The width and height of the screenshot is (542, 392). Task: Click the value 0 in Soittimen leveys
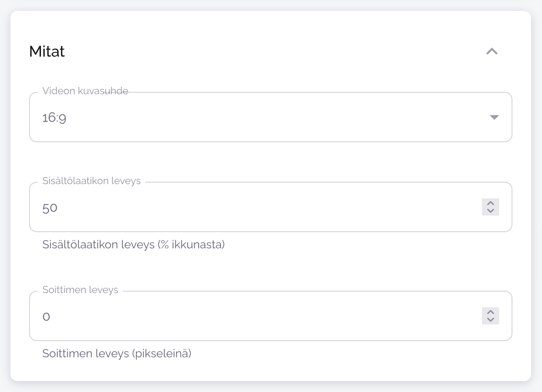pyautogui.click(x=46, y=317)
